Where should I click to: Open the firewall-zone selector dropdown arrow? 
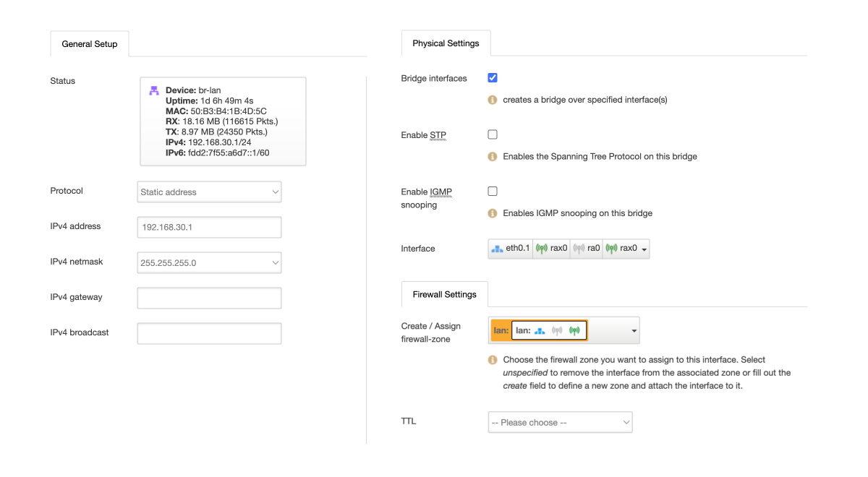634,331
